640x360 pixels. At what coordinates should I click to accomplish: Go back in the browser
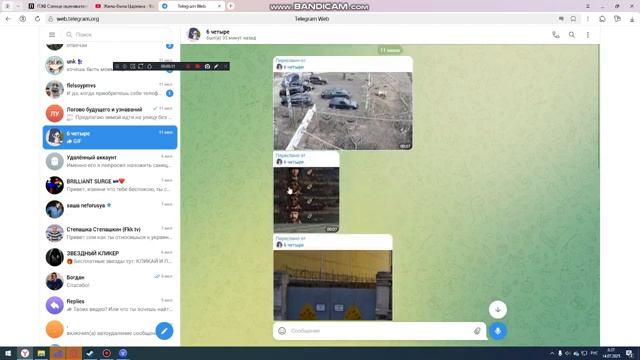(x=8, y=19)
